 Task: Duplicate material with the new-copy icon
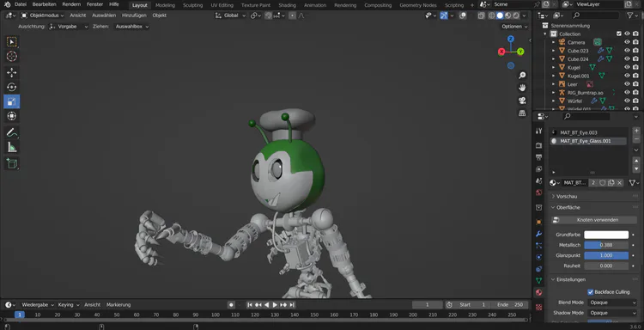tap(611, 183)
